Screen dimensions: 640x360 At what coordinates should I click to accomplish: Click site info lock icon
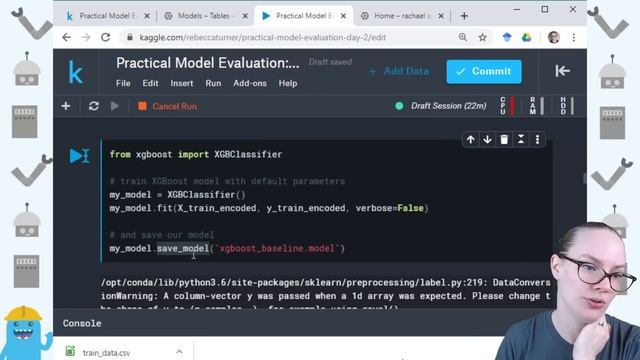[130, 38]
